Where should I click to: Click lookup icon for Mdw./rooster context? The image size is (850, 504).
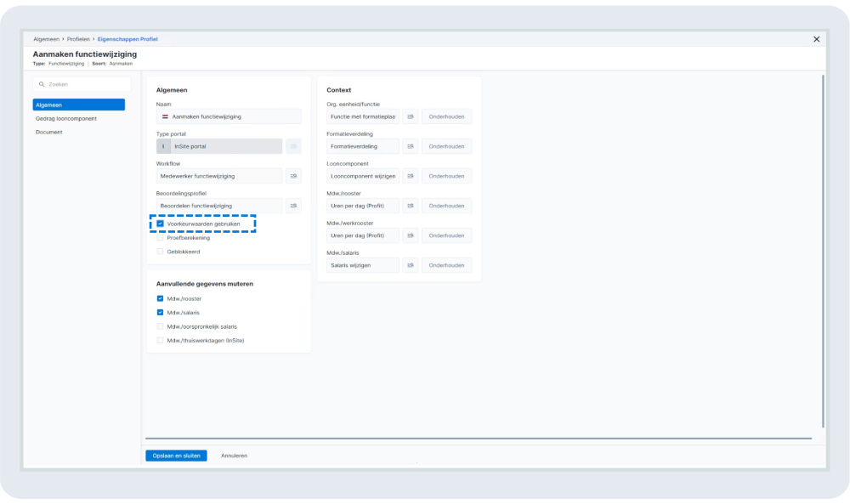coord(410,206)
